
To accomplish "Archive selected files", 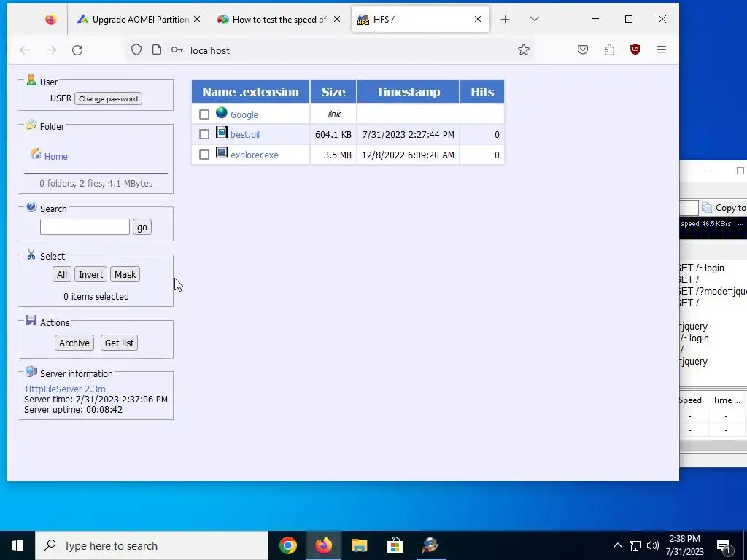I will click(x=74, y=343).
